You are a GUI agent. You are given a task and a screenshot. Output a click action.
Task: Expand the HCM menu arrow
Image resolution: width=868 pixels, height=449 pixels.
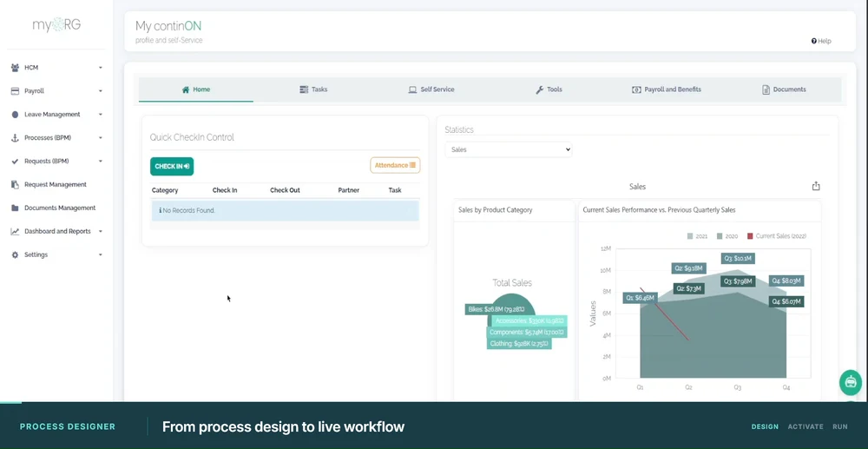[101, 68]
